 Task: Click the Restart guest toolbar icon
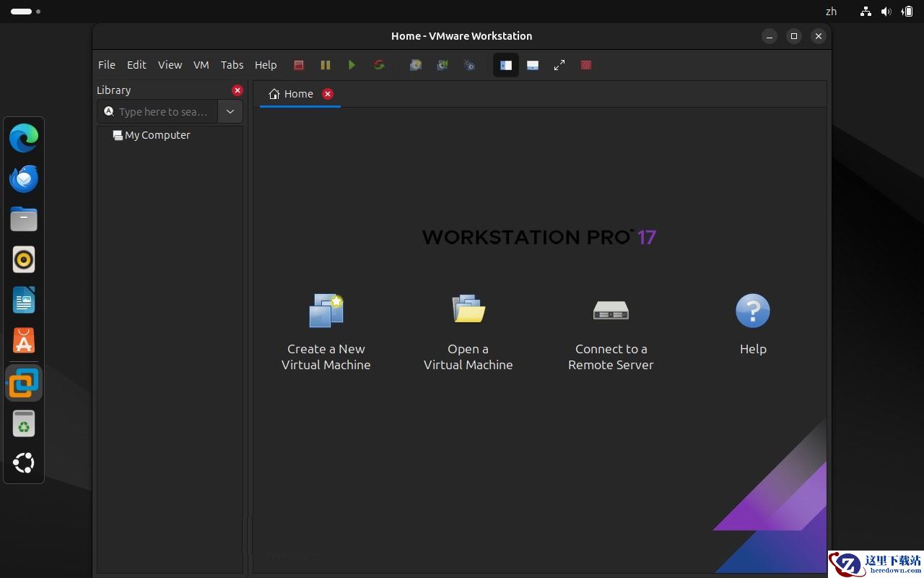pos(379,65)
